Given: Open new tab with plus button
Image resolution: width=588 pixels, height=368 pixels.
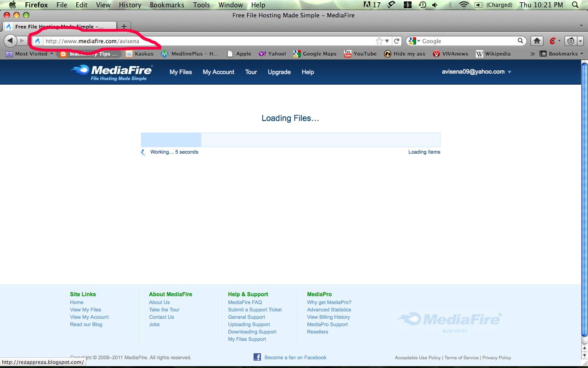Looking at the screenshot, I should [124, 26].
